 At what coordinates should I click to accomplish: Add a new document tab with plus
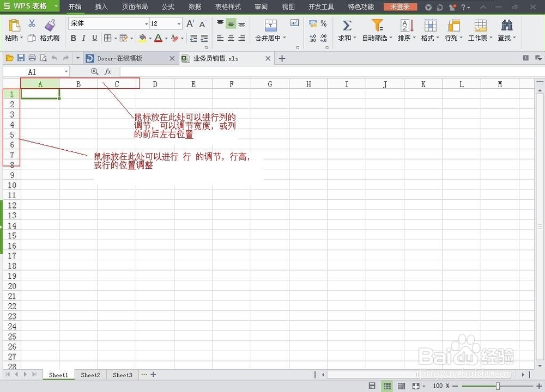coord(282,58)
